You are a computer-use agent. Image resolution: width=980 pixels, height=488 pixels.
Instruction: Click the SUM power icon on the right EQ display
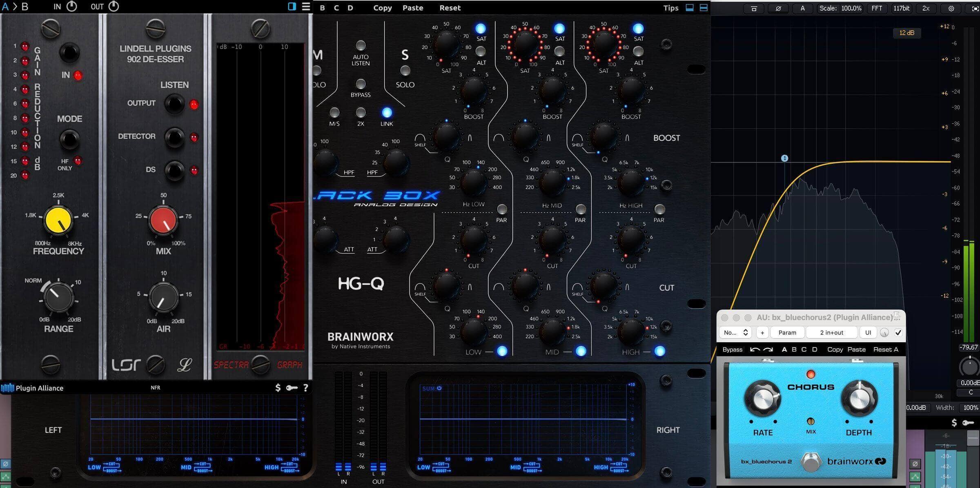coord(439,388)
